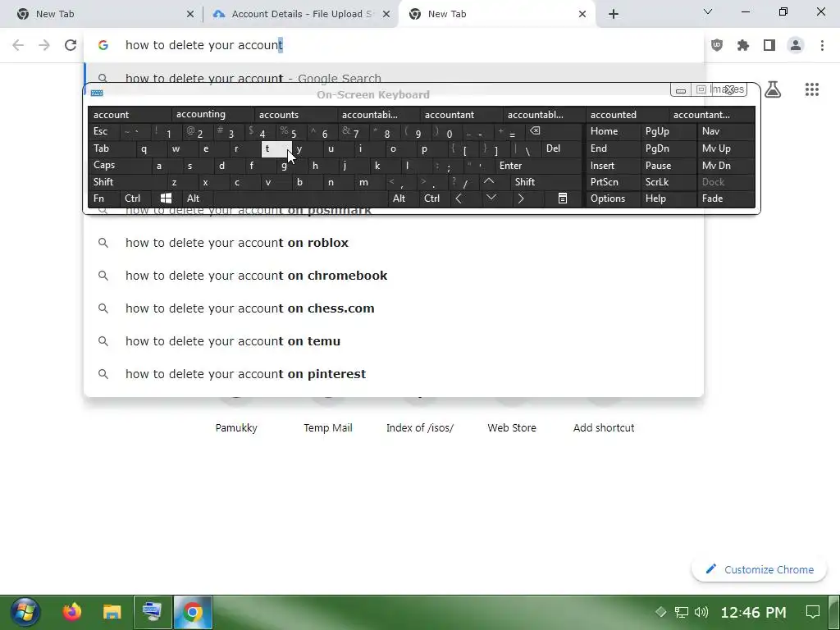Open the Chrome profile avatar
This screenshot has width=840, height=630.
pyautogui.click(x=796, y=45)
